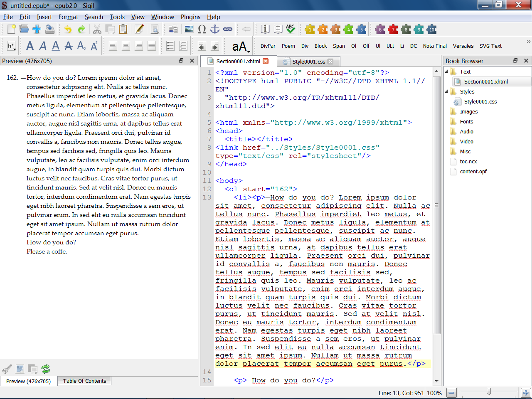Click the Nota Final clip button
Viewport: 532px width, 399px height.
click(x=435, y=46)
